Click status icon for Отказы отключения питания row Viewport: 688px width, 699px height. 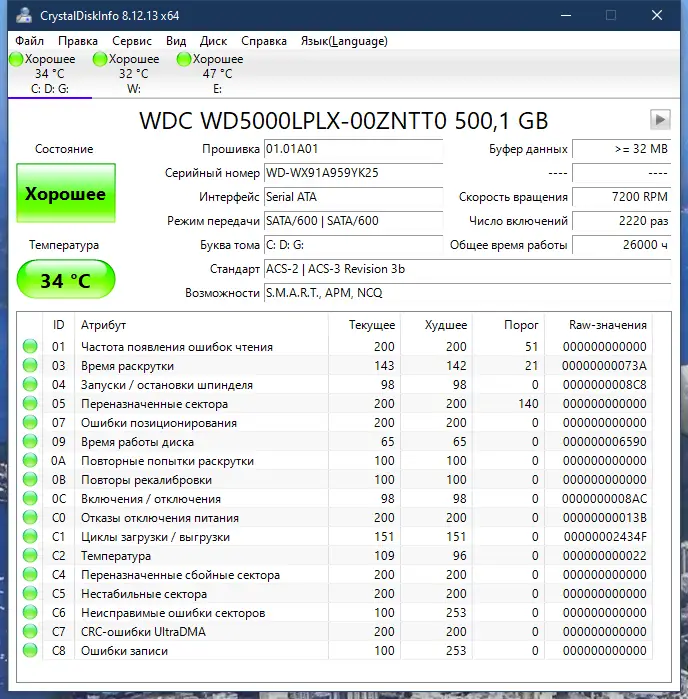[x=30, y=518]
